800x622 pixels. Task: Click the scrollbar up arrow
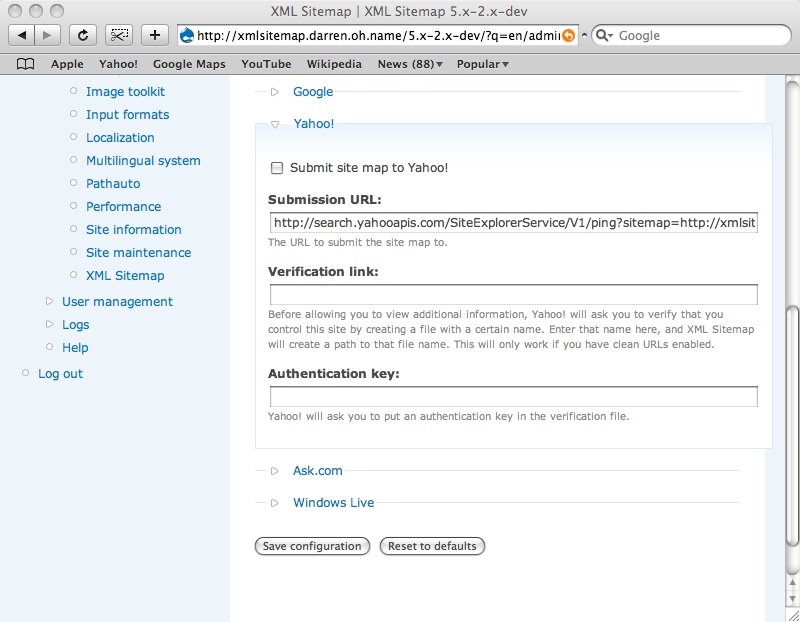point(792,582)
